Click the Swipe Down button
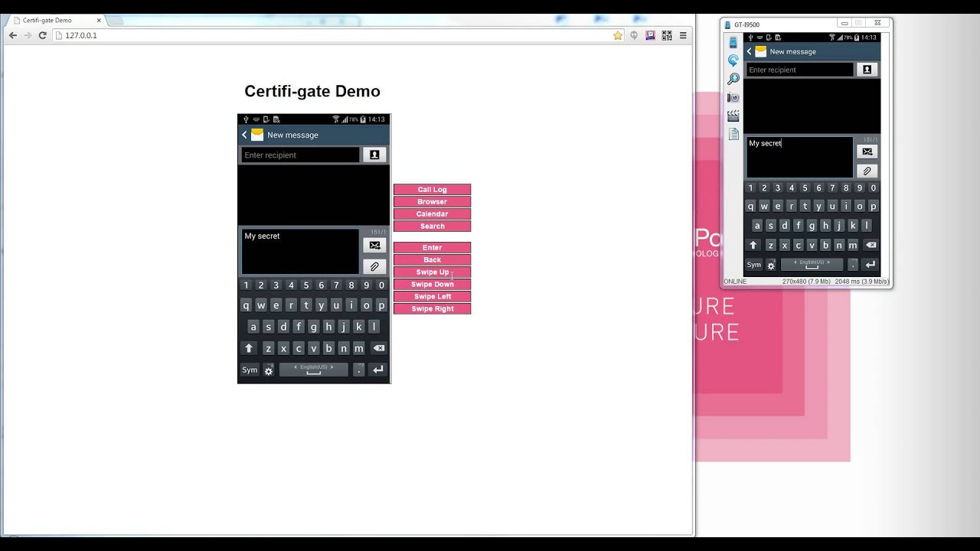Viewport: 980px width, 551px height. pyautogui.click(x=432, y=285)
